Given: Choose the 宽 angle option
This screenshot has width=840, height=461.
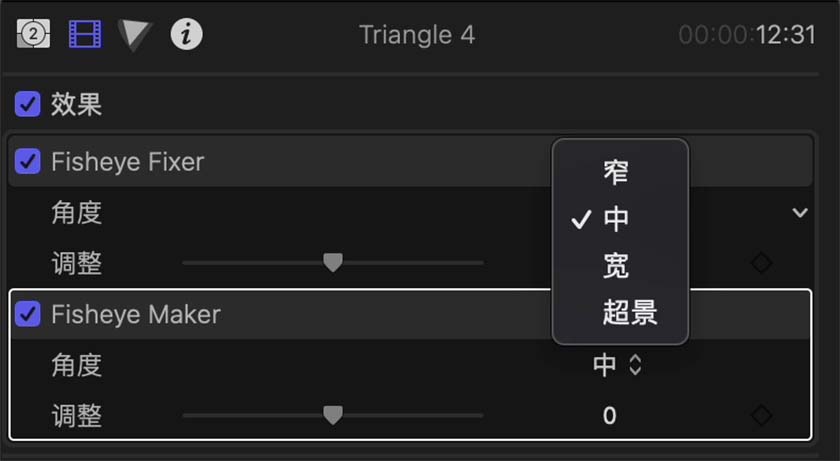Looking at the screenshot, I should click(x=616, y=266).
